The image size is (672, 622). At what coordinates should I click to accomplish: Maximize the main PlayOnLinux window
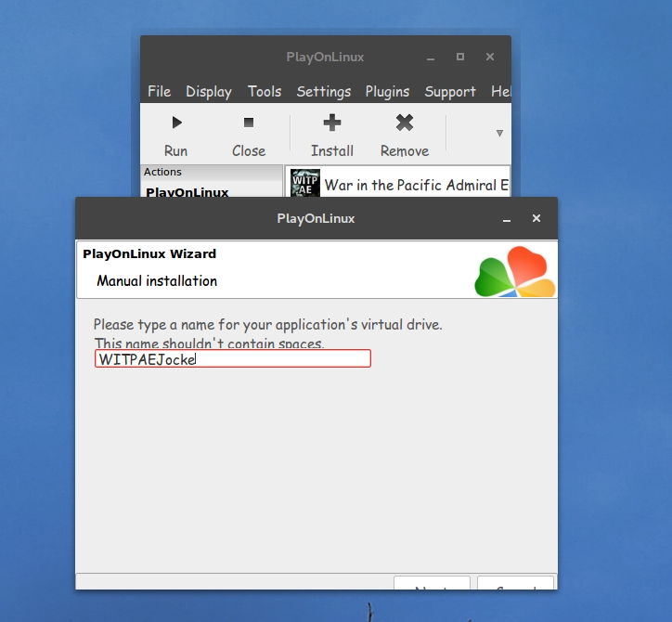point(460,57)
